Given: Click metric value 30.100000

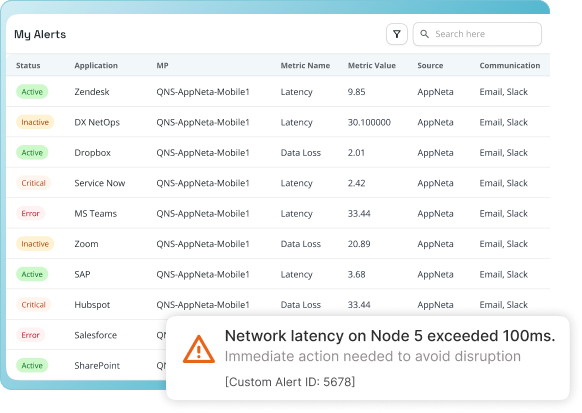Looking at the screenshot, I should [x=369, y=122].
